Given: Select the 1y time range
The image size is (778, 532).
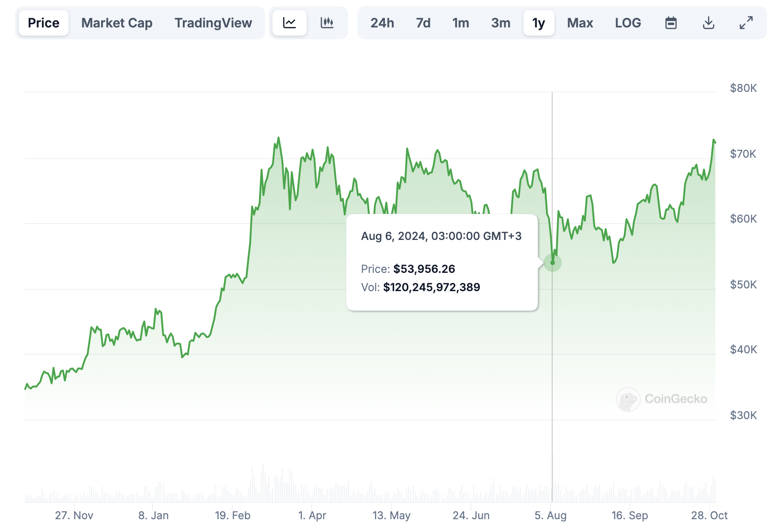Looking at the screenshot, I should pos(538,23).
